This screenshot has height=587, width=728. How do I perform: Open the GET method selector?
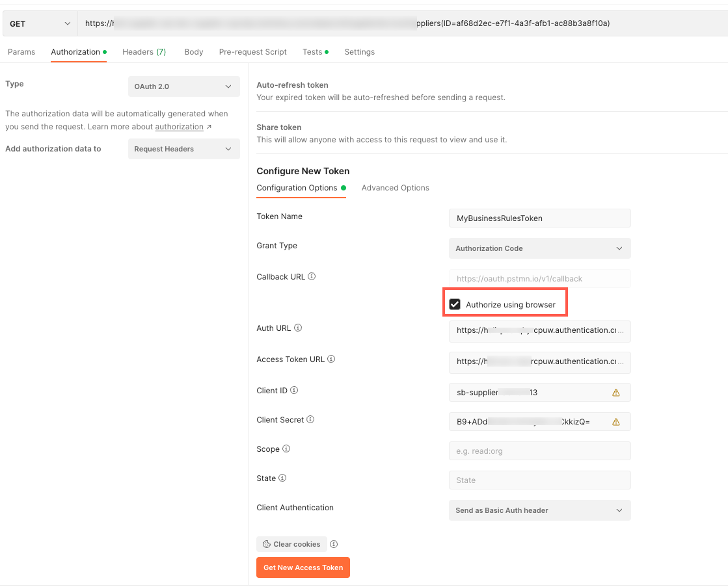(x=39, y=23)
